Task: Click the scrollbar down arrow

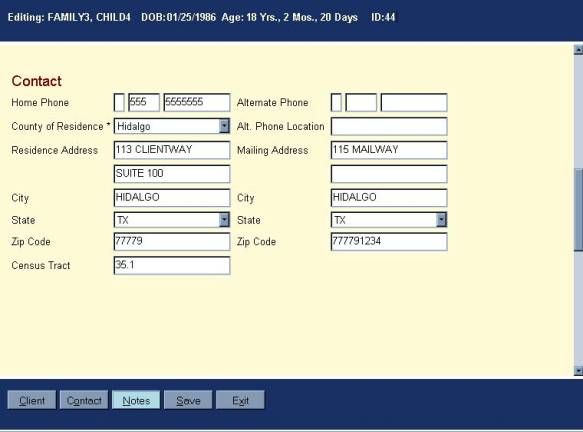Action: click(578, 370)
